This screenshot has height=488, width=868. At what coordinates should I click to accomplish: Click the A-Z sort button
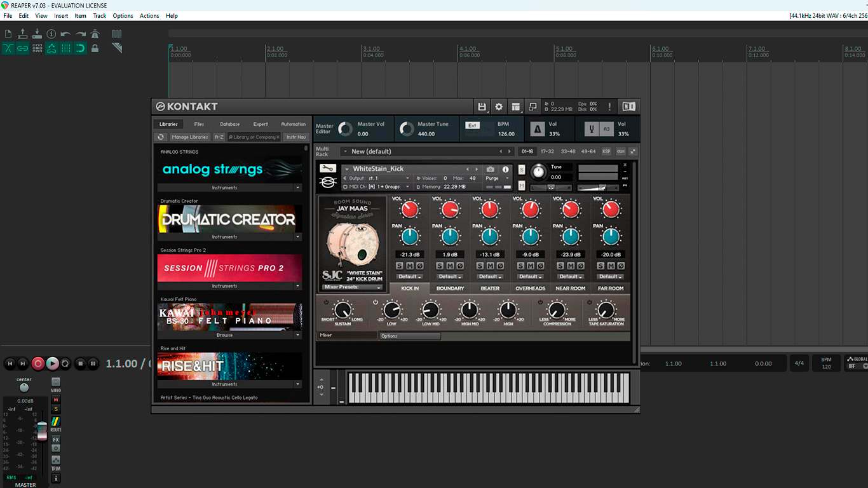tap(219, 137)
